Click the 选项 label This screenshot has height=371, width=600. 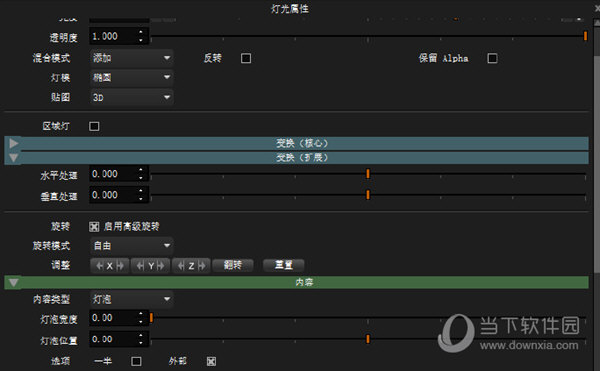[x=60, y=361]
